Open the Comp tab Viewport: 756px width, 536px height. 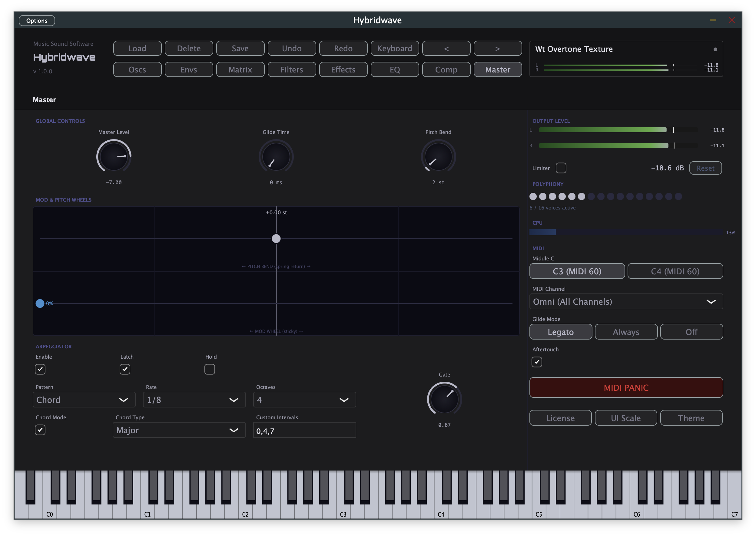446,69
